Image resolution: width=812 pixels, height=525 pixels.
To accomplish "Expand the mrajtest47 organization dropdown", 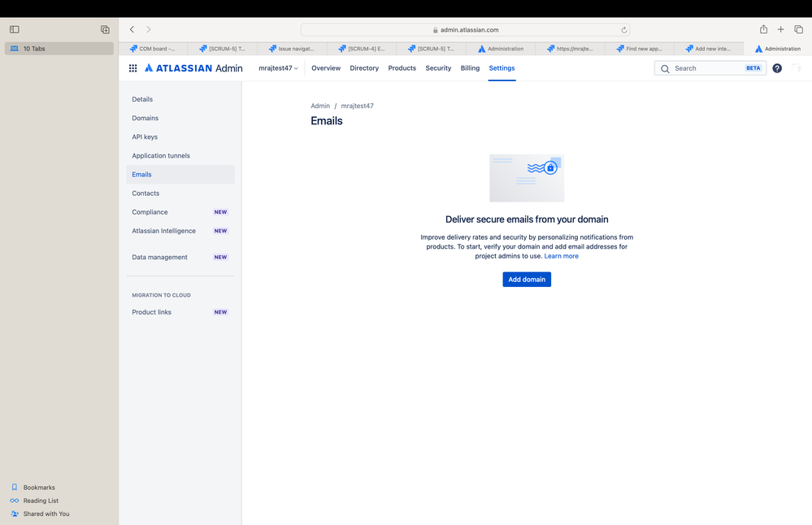I will click(278, 67).
